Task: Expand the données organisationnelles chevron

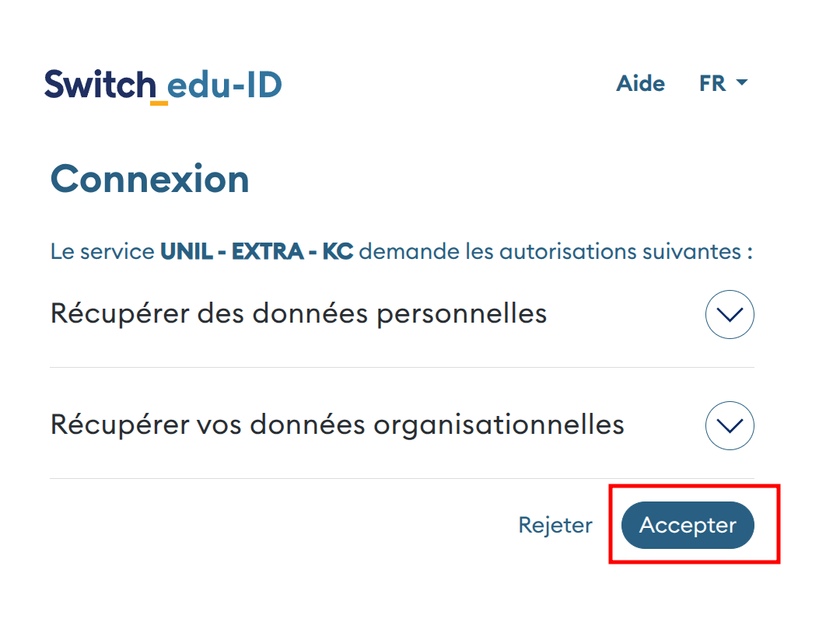Action: click(729, 425)
